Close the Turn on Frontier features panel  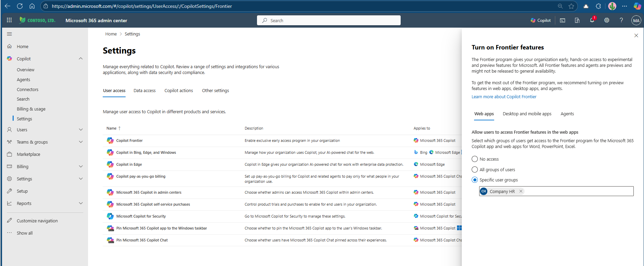pyautogui.click(x=636, y=35)
